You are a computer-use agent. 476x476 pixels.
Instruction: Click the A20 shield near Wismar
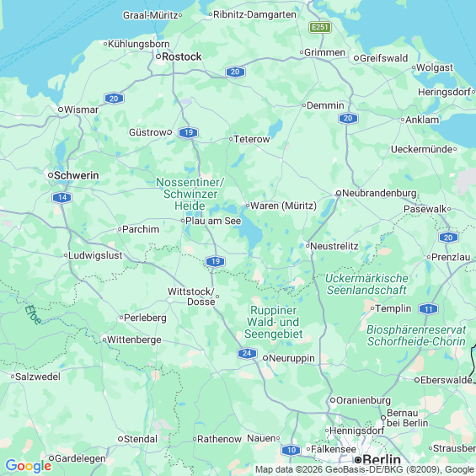[114, 99]
